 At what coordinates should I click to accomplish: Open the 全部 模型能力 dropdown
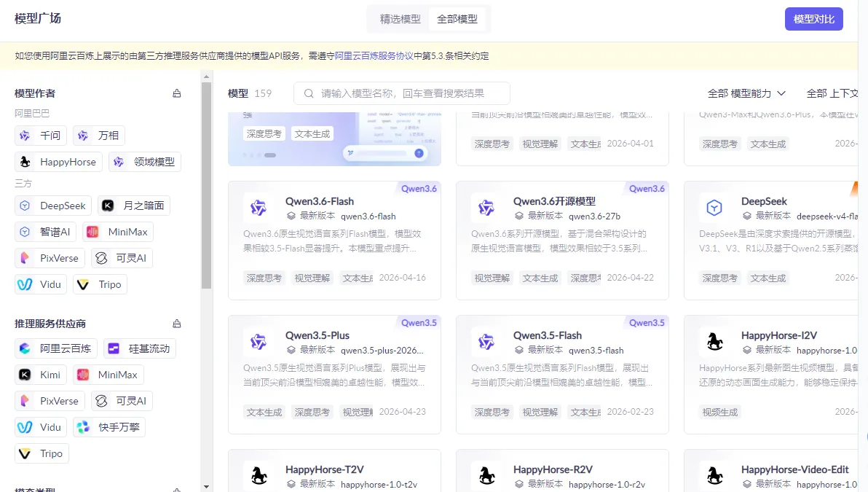(746, 93)
